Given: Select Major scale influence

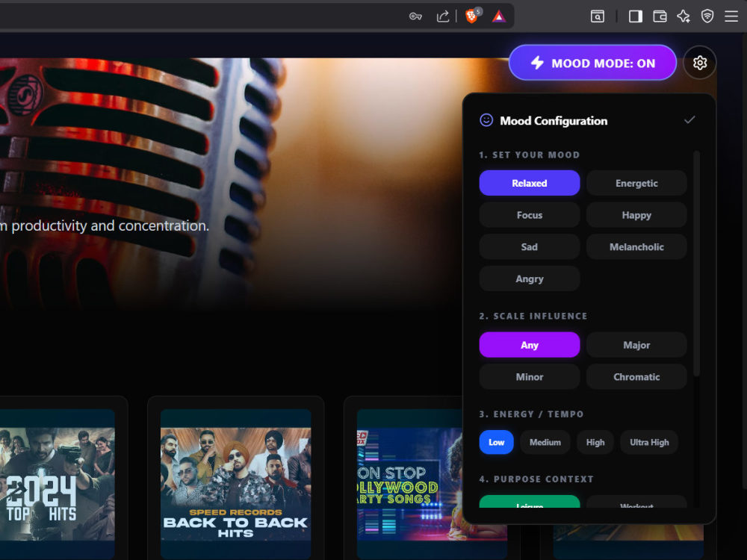Looking at the screenshot, I should point(636,345).
